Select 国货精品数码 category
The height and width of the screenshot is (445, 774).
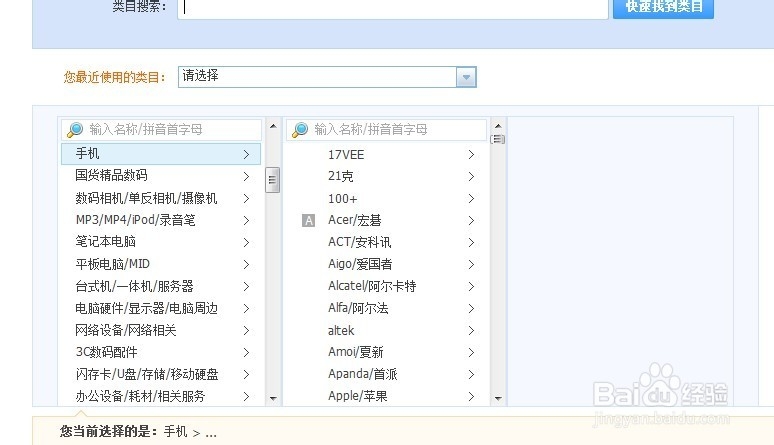click(161, 176)
